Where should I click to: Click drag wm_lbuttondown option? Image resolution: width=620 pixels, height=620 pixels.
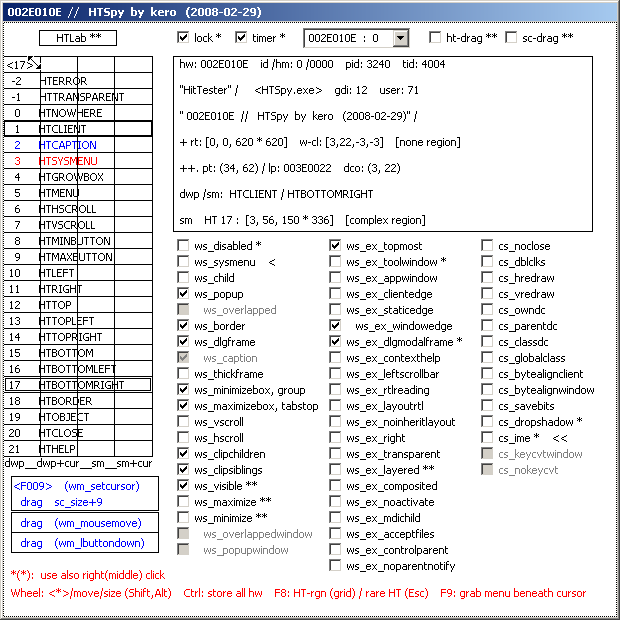point(84,543)
